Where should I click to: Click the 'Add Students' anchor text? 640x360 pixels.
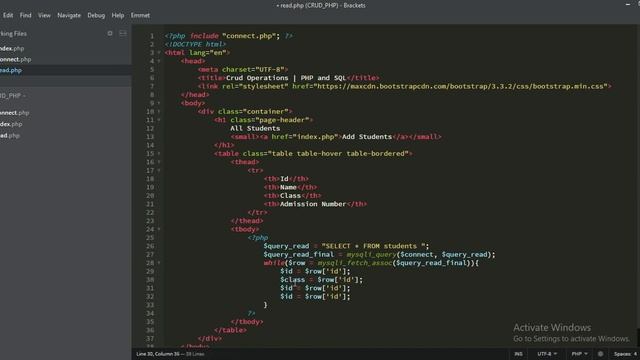pyautogui.click(x=367, y=137)
